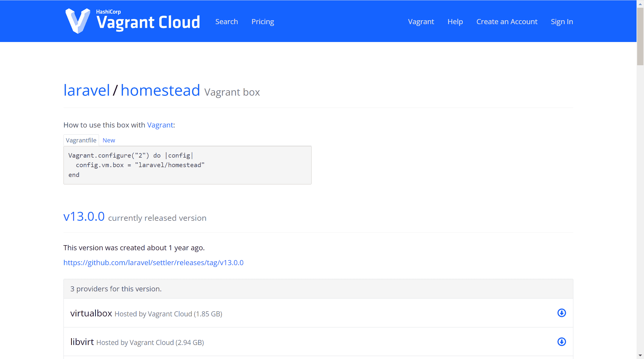Click "This version was created about 1 year ago."
Viewport: 644px width, 359px height.
[x=134, y=248]
